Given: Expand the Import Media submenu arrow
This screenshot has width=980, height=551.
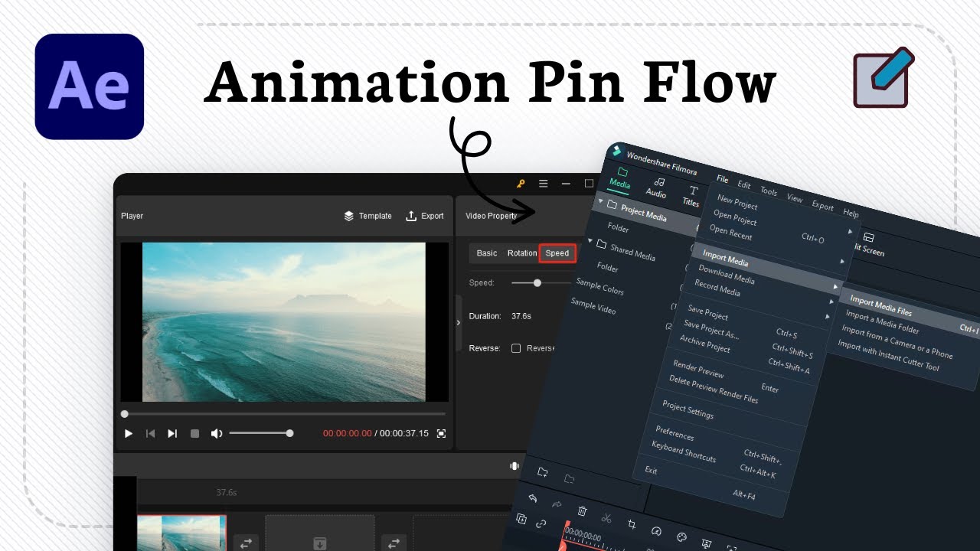Looking at the screenshot, I should (x=835, y=286).
